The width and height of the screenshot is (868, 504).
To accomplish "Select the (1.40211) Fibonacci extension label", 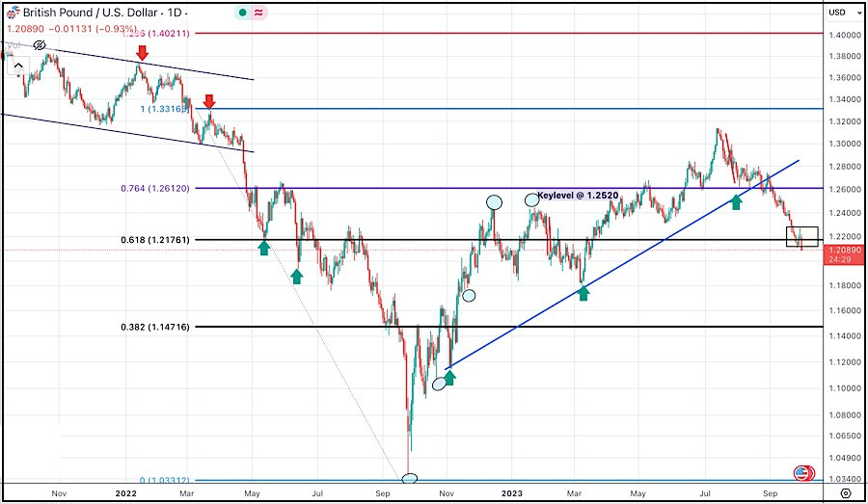I will click(156, 33).
